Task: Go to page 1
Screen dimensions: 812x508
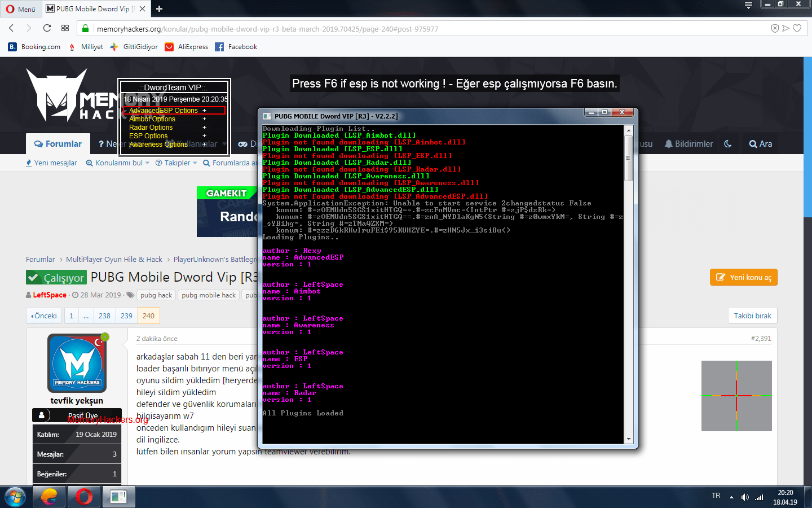Action: coord(71,316)
